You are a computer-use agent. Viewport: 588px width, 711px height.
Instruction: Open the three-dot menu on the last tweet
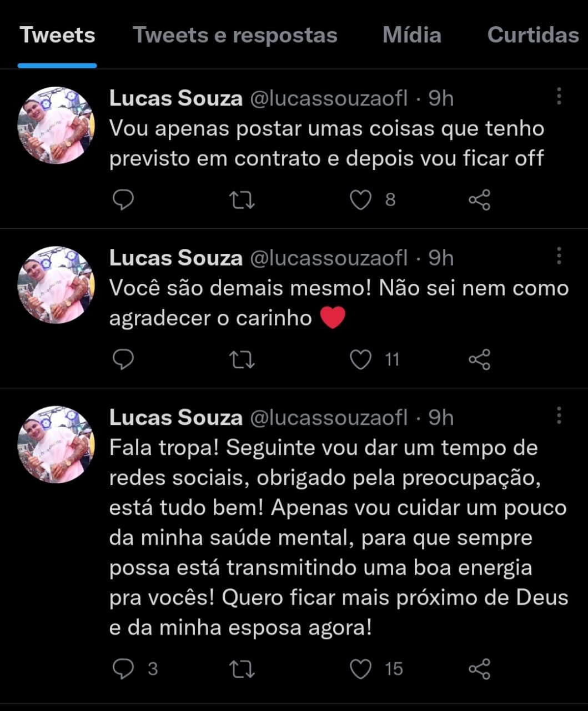coord(560,415)
